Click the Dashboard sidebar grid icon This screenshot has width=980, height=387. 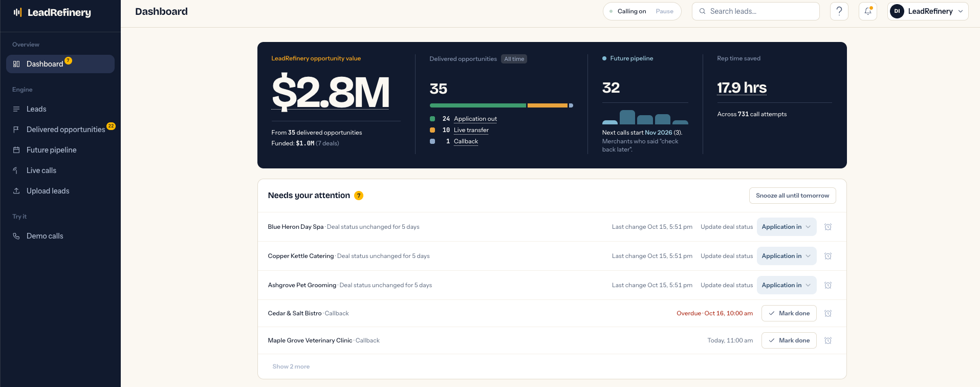coord(16,64)
